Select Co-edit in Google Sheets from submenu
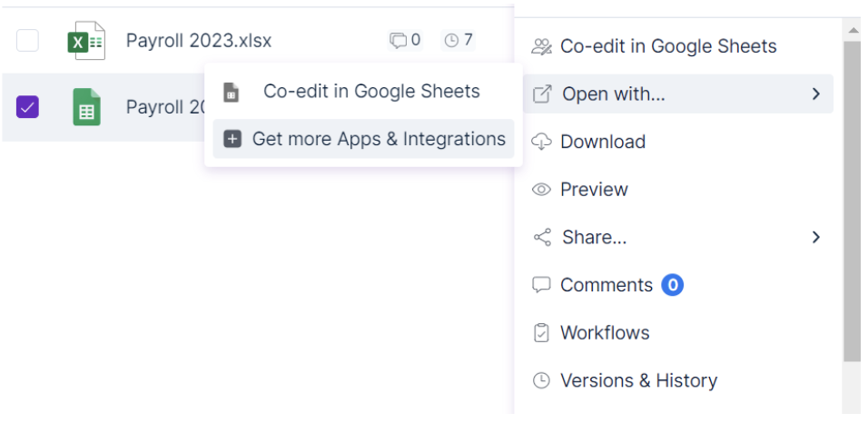The height and width of the screenshot is (423, 868). (370, 92)
